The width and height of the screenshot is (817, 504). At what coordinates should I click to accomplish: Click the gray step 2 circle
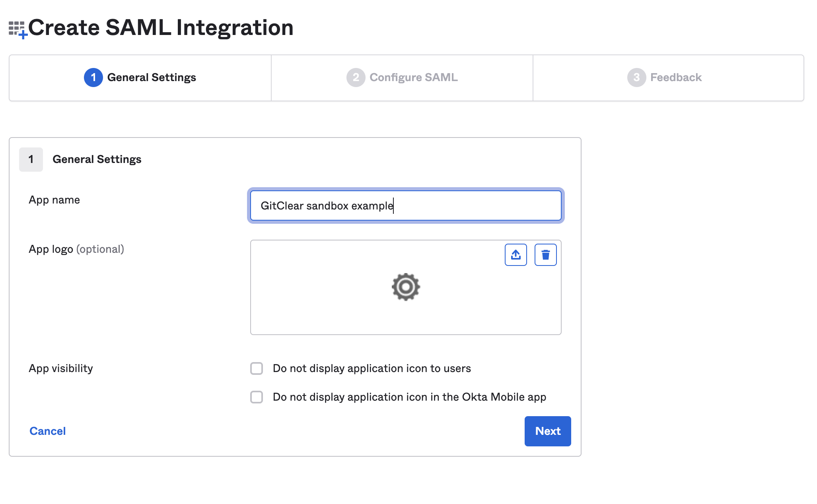coord(356,78)
